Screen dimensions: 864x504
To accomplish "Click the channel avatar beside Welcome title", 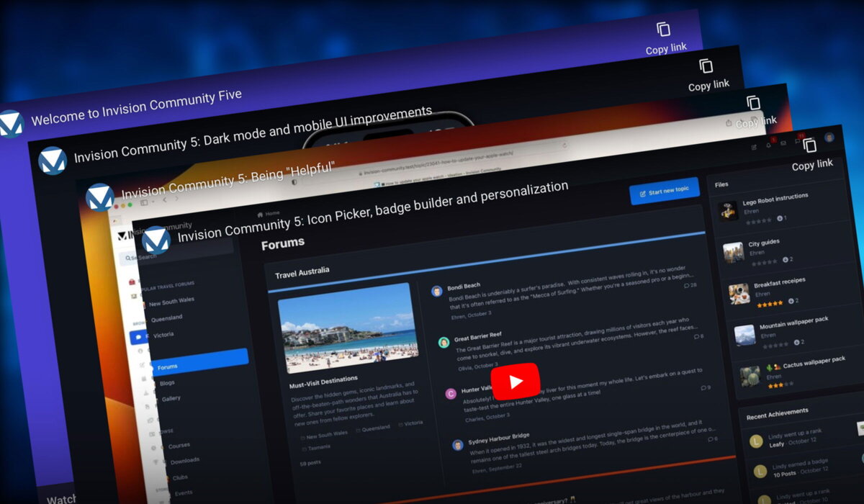I will coord(11,123).
